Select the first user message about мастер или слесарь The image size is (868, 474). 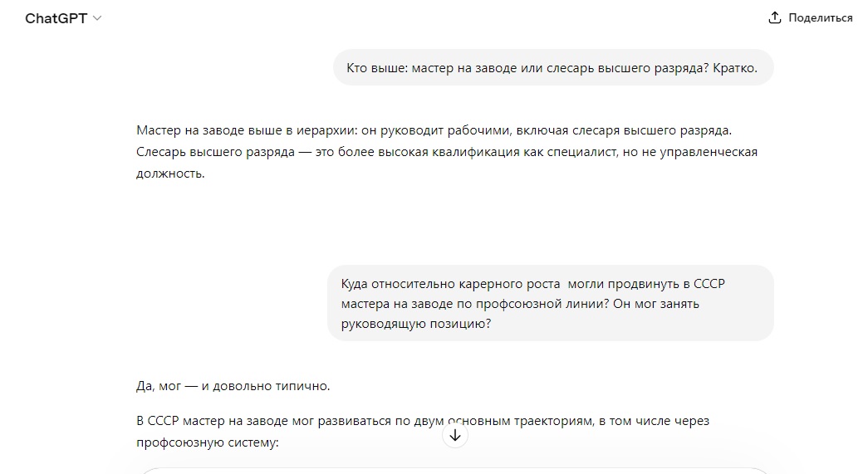(552, 68)
